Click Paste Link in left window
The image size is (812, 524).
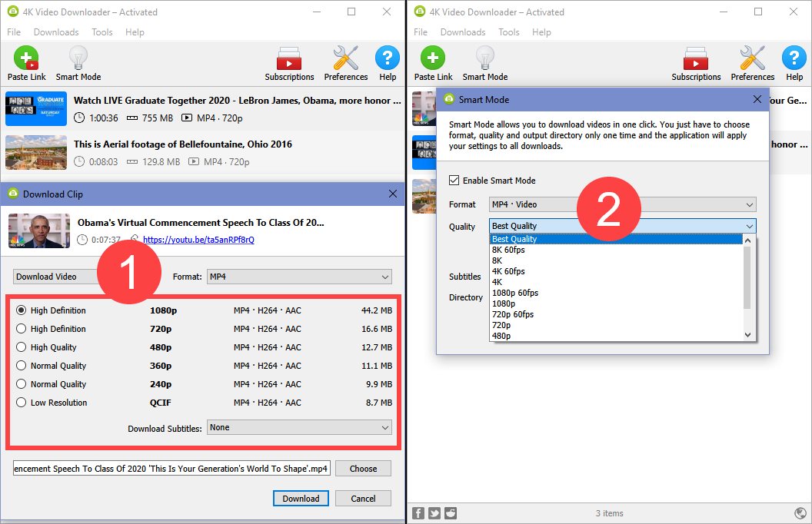(26, 63)
